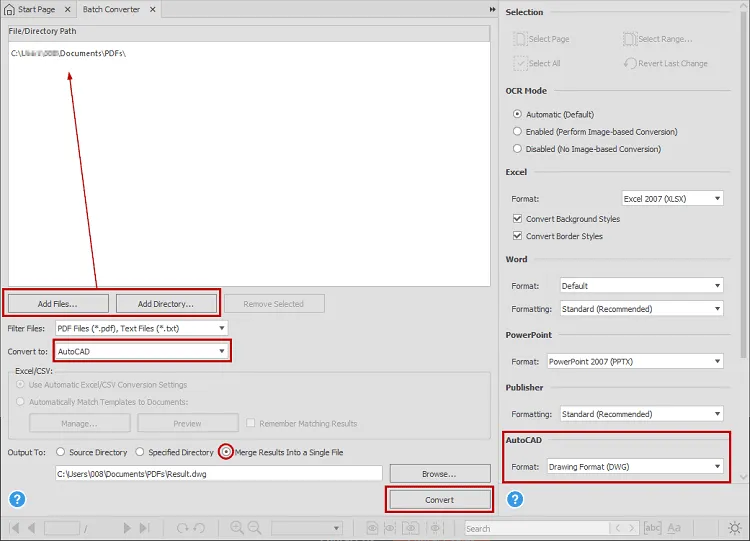750x541 pixels.
Task: Go to previous page icon
Action: [x=32, y=528]
